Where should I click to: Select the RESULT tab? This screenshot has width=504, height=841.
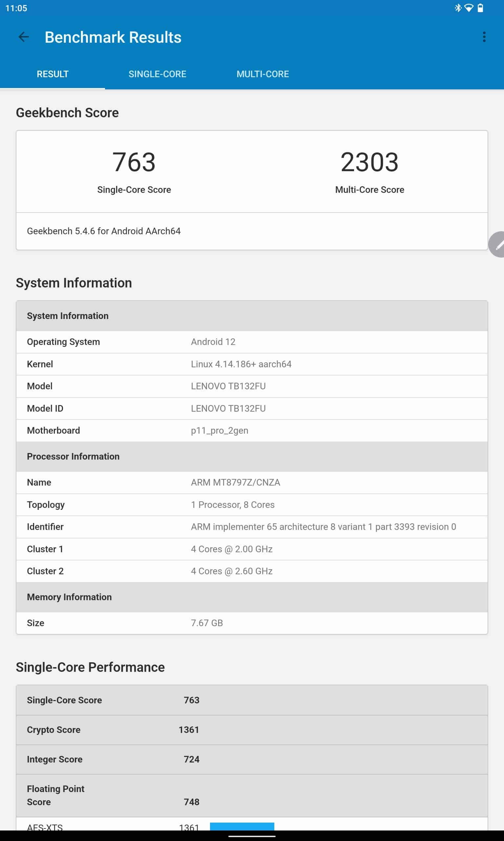point(52,74)
